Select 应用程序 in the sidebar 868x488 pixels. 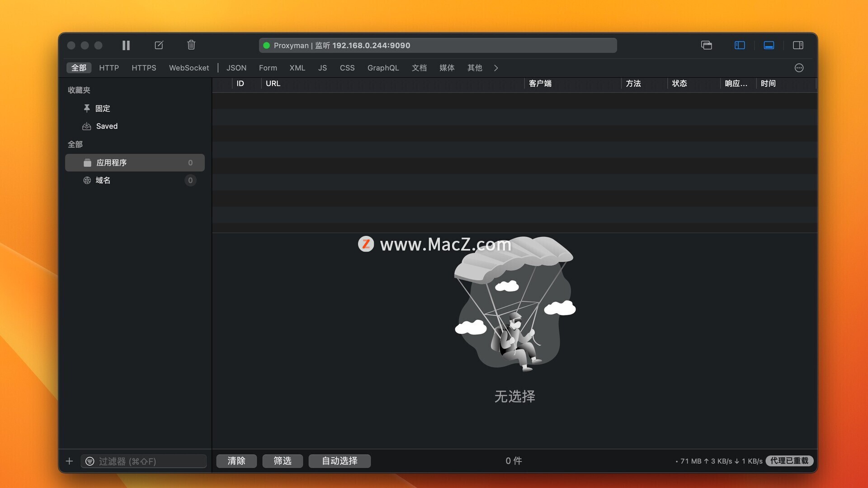(135, 163)
